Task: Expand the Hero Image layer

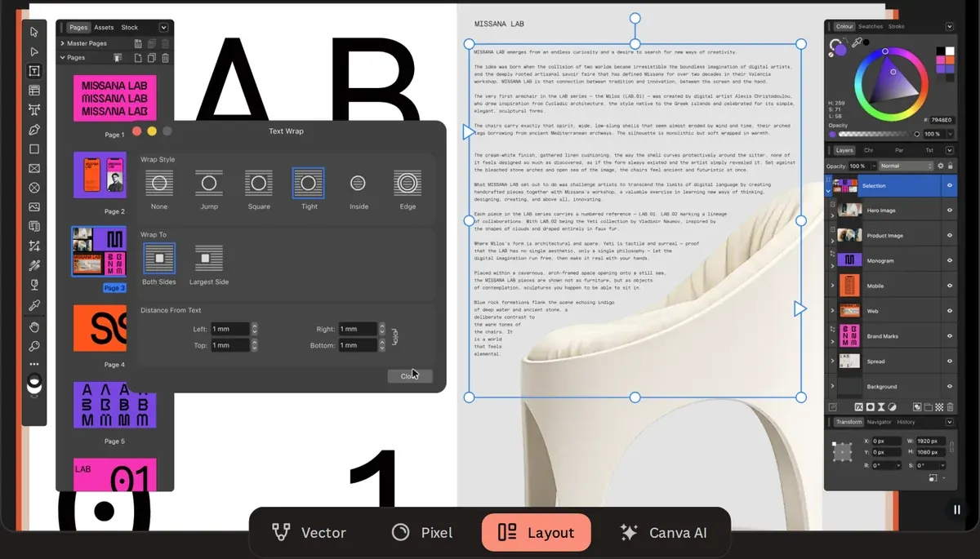Action: pos(833,215)
